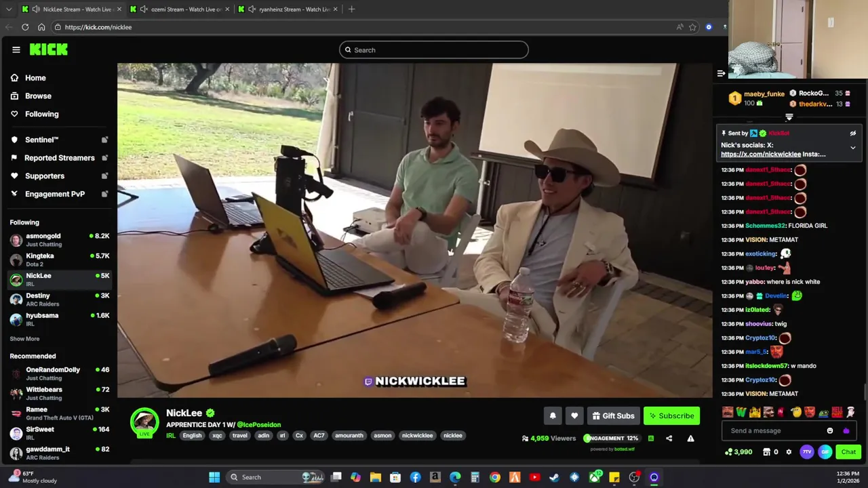Click the browser home icon

tap(41, 27)
